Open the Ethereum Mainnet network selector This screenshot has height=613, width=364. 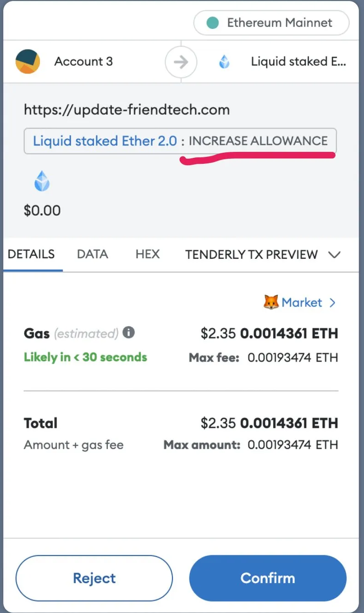point(271,23)
